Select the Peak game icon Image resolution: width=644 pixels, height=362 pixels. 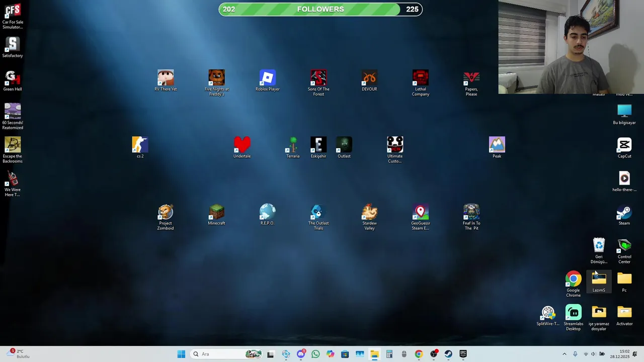tap(497, 148)
